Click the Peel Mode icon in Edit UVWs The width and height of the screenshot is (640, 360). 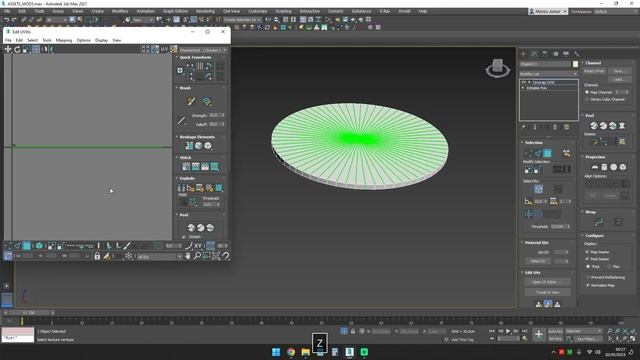(200, 228)
